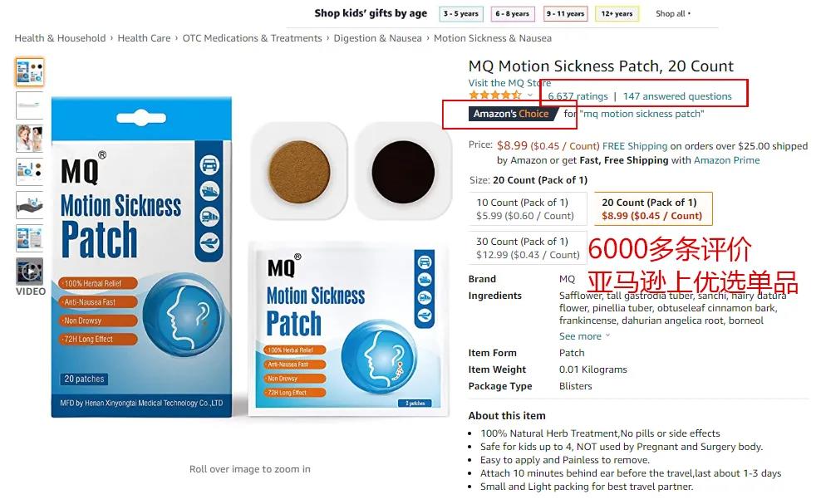Open the Amazon Prime link
Viewport: 821px width, 504px height.
click(x=726, y=160)
